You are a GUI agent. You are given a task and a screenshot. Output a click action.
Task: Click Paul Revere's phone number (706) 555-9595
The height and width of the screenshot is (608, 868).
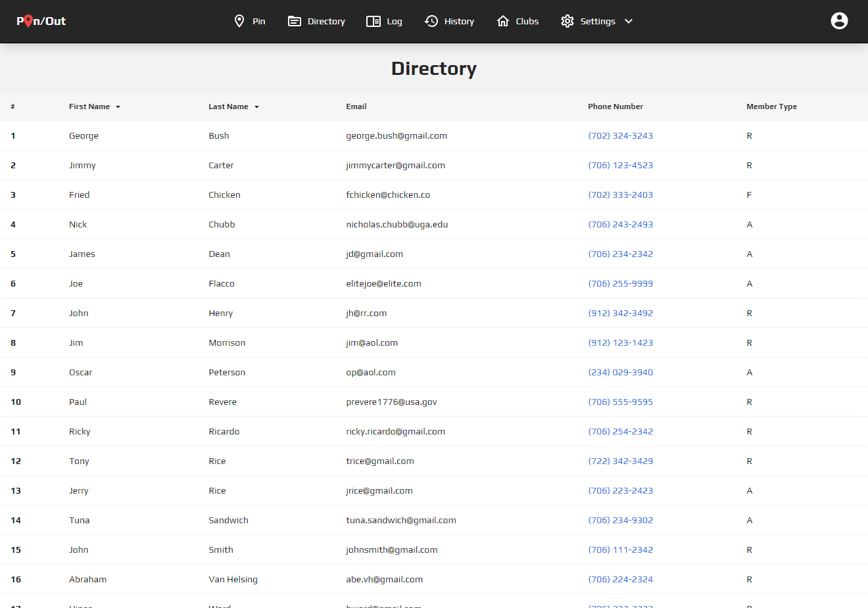coord(620,402)
